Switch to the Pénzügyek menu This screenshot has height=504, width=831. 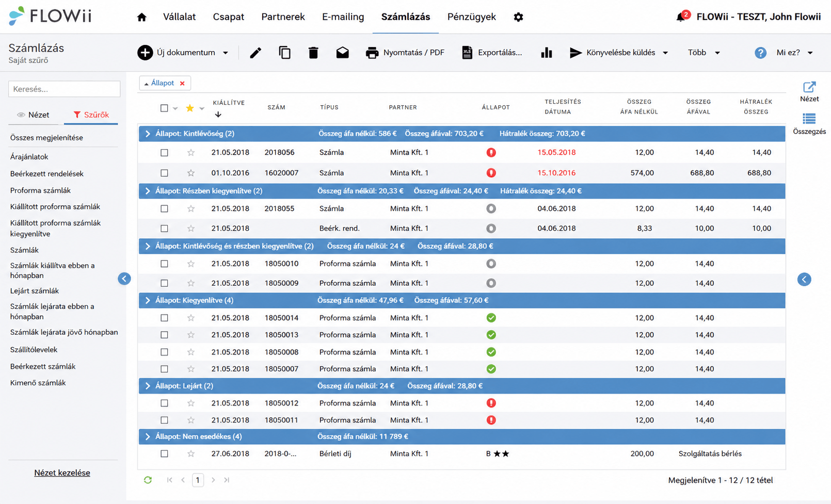pyautogui.click(x=471, y=17)
